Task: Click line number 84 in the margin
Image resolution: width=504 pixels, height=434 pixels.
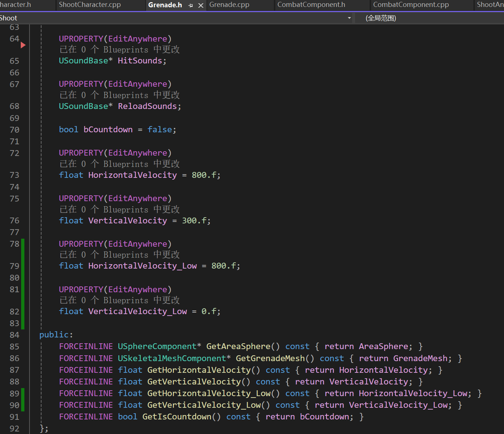Action: point(15,335)
